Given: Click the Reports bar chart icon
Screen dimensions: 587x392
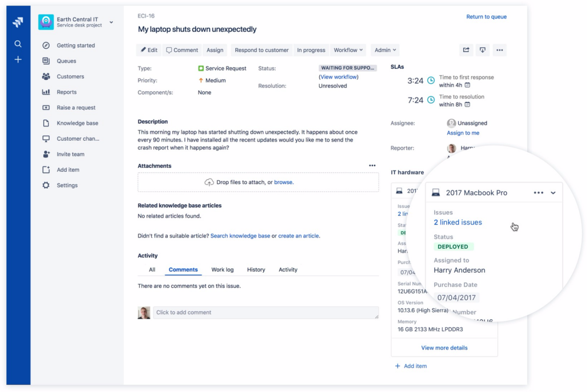Looking at the screenshot, I should 46,92.
